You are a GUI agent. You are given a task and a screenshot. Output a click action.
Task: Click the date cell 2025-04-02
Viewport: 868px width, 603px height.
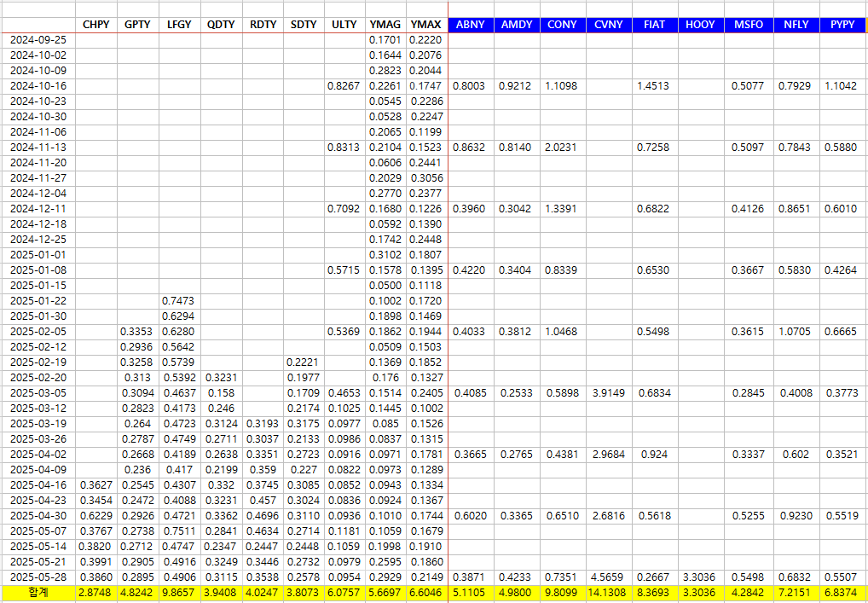(38, 455)
